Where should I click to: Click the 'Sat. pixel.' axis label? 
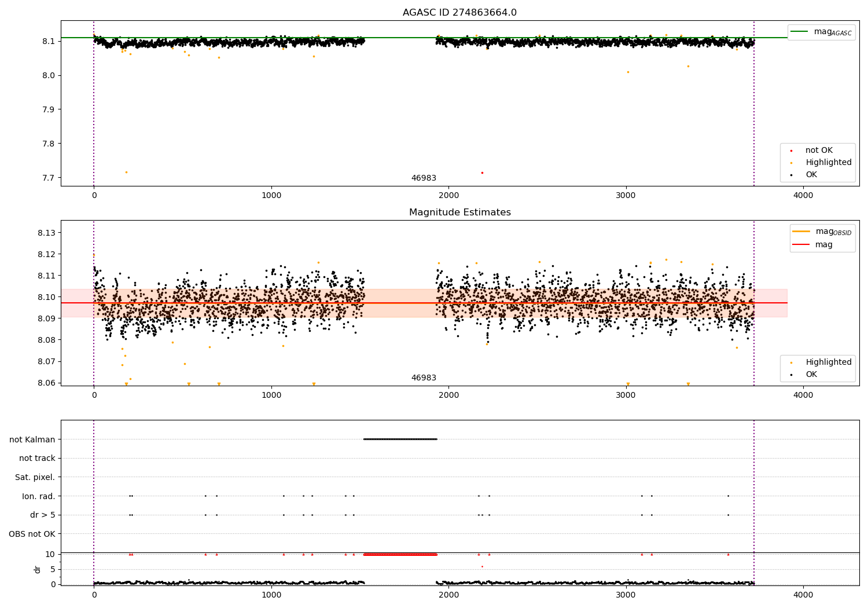35,478
